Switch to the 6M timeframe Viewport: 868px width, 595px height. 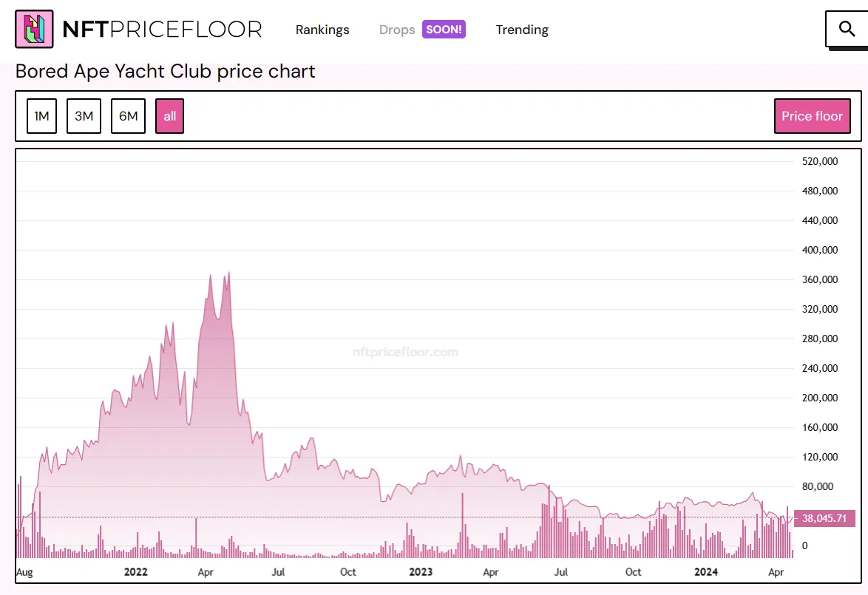127,115
